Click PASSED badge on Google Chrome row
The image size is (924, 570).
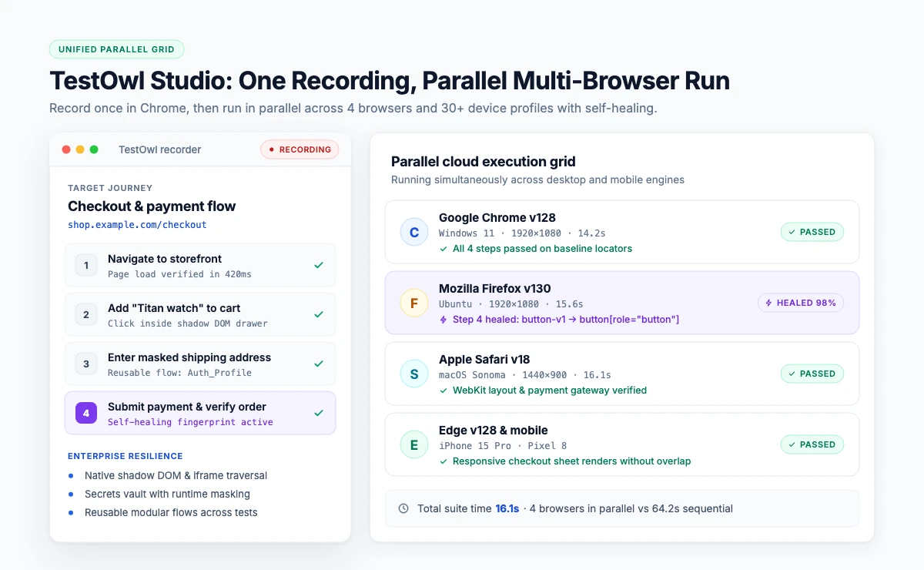point(812,232)
